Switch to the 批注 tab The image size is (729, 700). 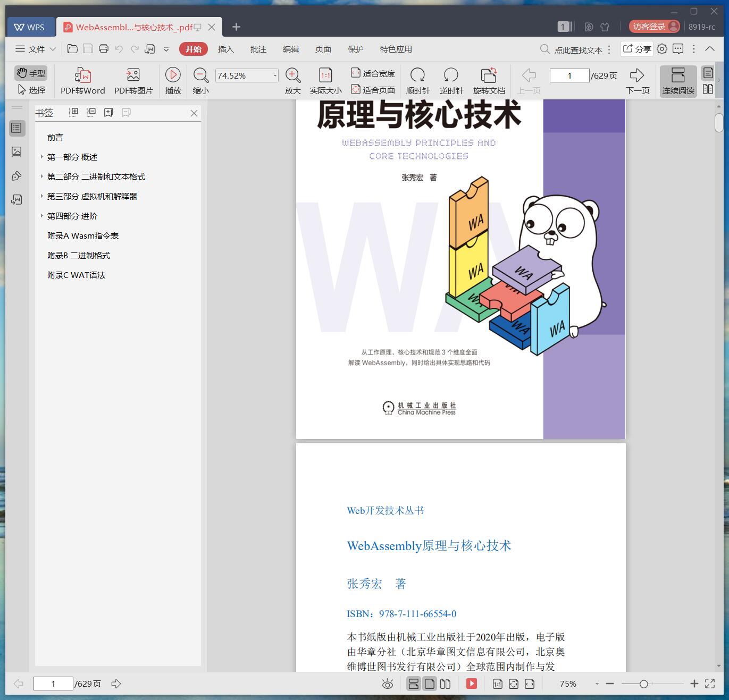(x=258, y=49)
